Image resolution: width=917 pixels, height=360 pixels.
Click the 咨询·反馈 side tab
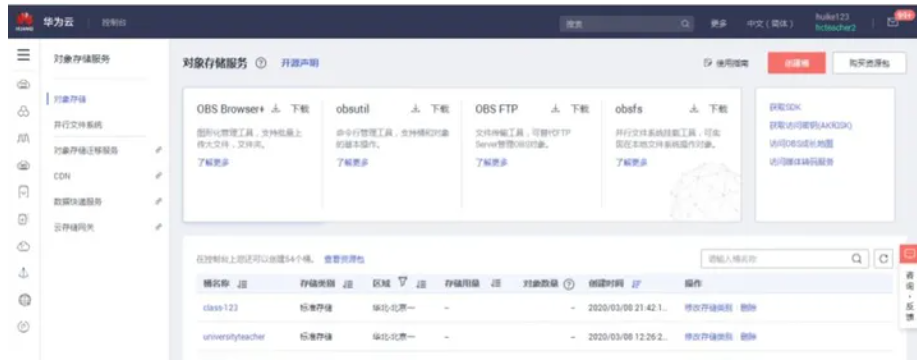pos(909,296)
